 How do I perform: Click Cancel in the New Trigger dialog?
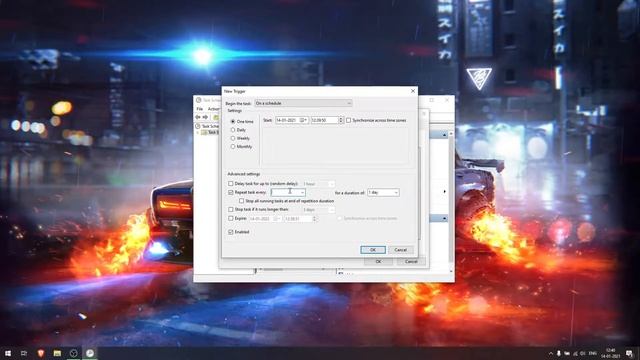tap(400, 250)
